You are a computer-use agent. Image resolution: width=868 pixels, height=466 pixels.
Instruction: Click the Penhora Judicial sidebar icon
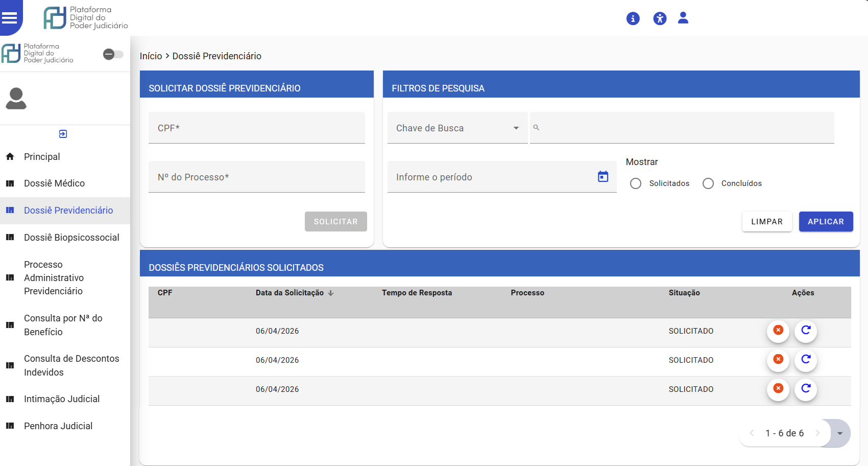click(10, 426)
